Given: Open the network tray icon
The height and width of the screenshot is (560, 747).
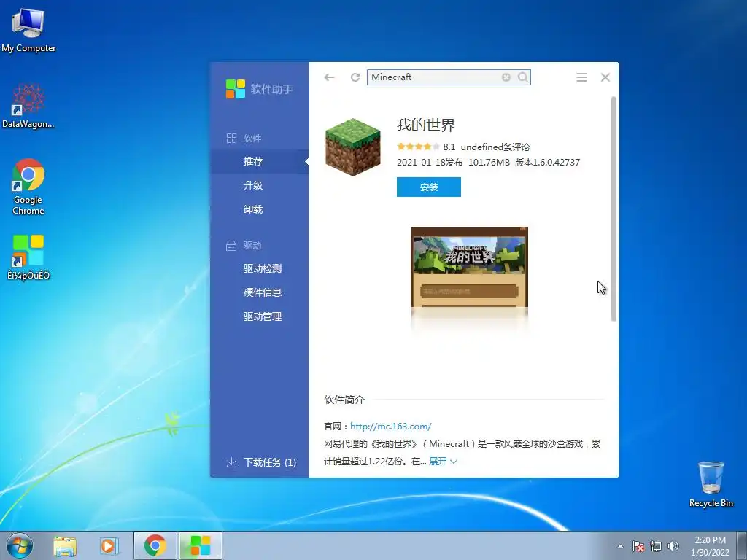Looking at the screenshot, I should [x=656, y=546].
